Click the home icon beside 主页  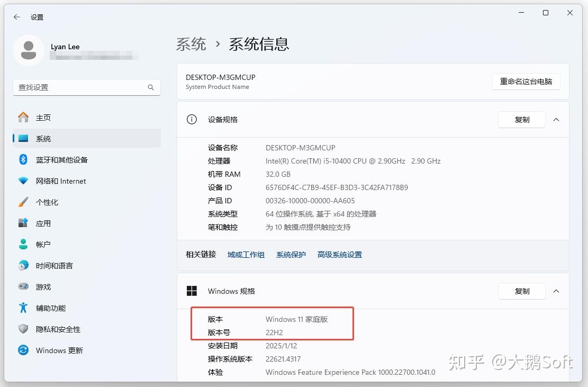pos(23,118)
